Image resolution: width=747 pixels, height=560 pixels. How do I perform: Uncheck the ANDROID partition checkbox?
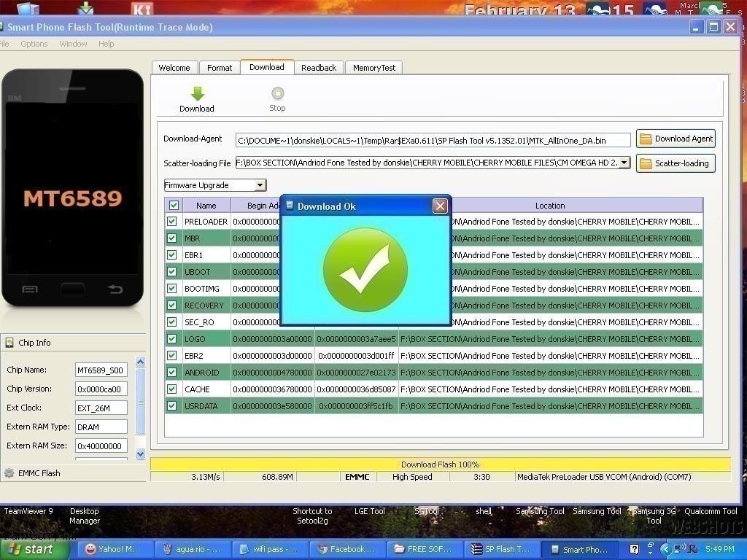coord(172,373)
